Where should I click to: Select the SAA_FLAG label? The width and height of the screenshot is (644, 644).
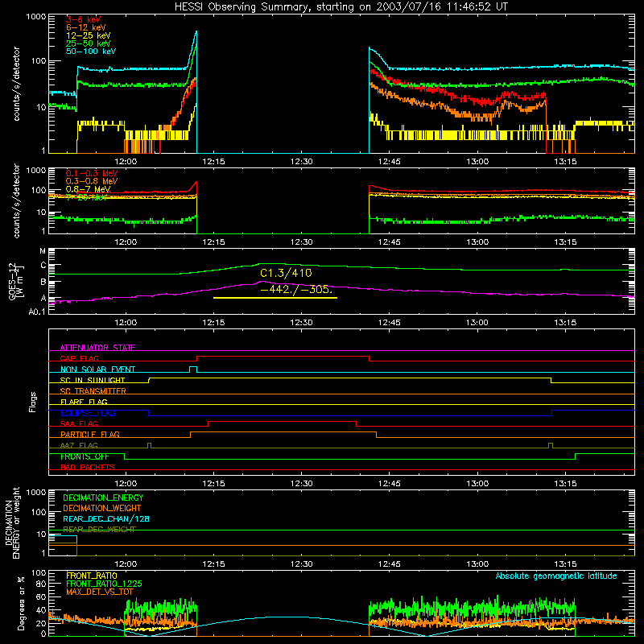coord(79,424)
